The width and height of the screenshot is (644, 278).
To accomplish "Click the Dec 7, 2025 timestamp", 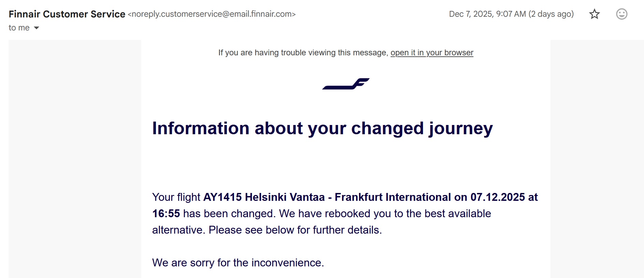I will [487, 14].
